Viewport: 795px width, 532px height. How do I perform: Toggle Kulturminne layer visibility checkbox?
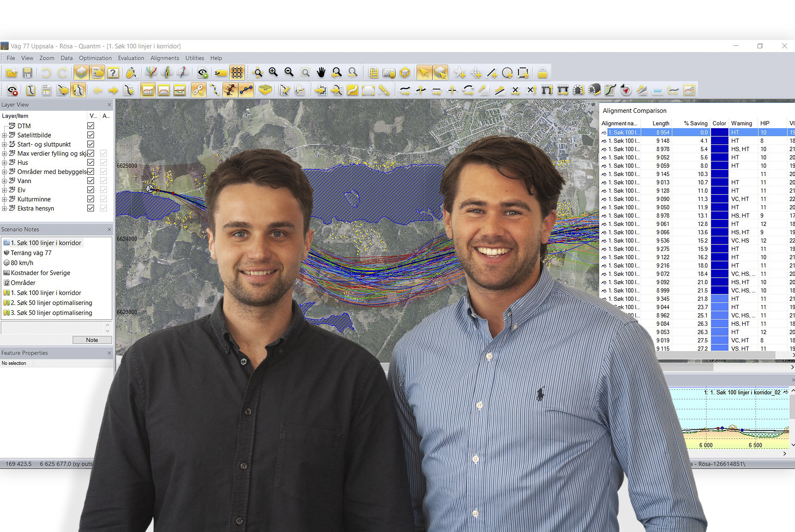pyautogui.click(x=91, y=199)
